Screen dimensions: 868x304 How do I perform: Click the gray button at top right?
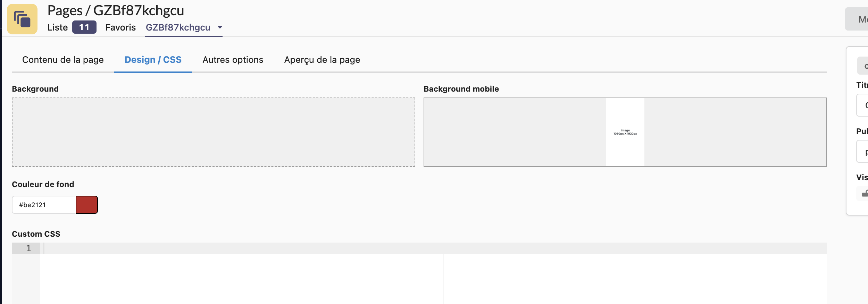point(858,19)
